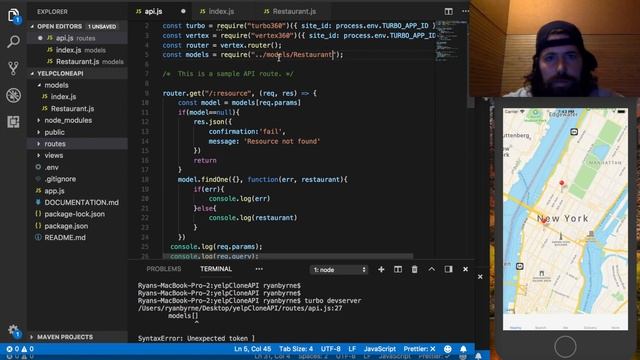Open editor More Actions ellipsis
This screenshot has width=640, height=360.
point(465,11)
